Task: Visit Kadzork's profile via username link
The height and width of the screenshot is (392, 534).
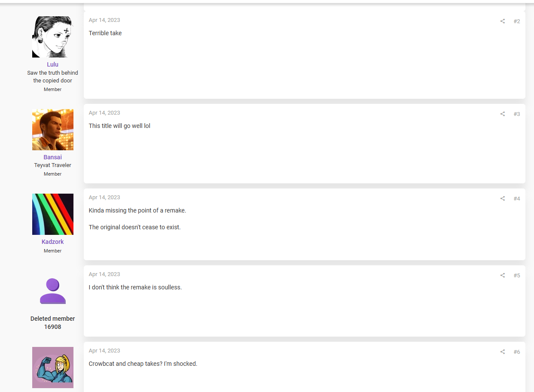Action: (53, 242)
